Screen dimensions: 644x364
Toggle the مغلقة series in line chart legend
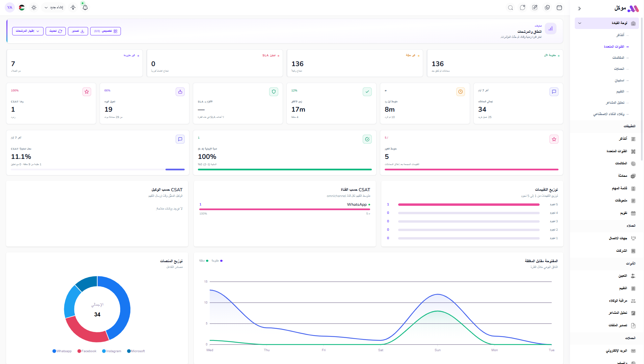(x=204, y=261)
